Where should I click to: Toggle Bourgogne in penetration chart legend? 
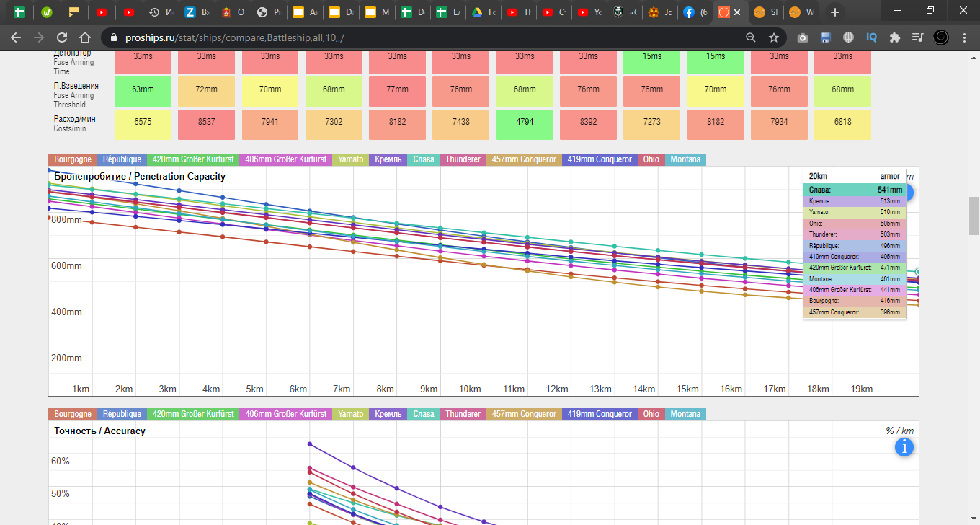(x=73, y=159)
